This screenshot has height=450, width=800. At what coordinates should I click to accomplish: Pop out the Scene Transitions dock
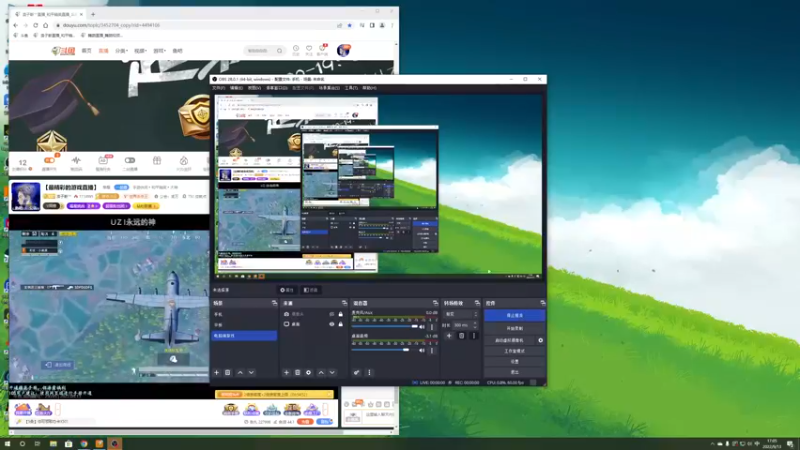(477, 303)
